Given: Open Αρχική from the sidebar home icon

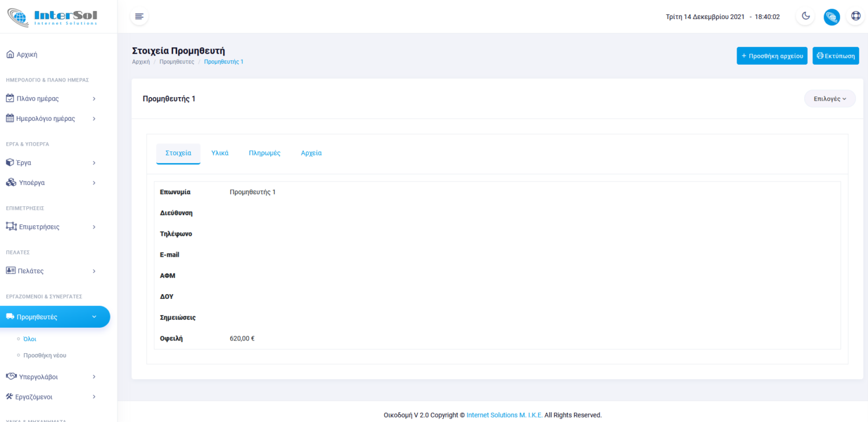Looking at the screenshot, I should pos(10,54).
